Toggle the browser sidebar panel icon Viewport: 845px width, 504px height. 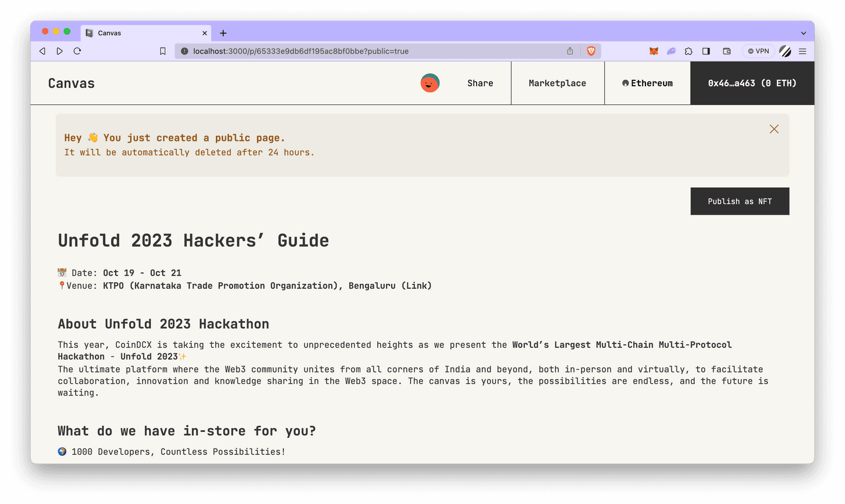[706, 51]
